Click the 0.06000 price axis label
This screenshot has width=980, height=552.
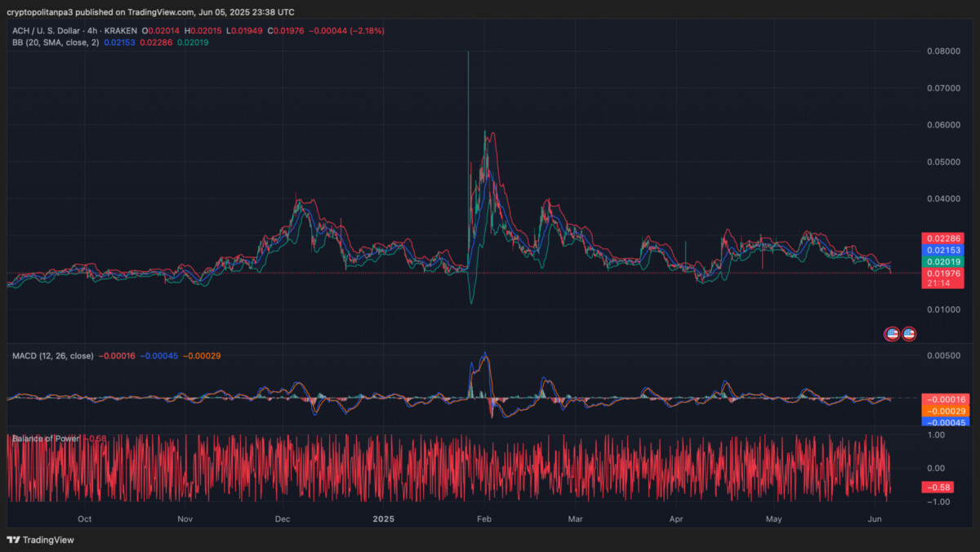[x=943, y=125]
